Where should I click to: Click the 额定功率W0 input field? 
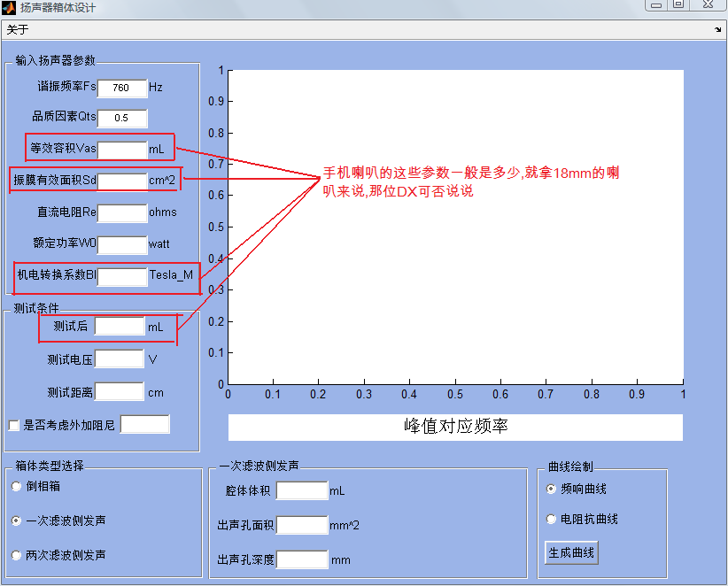pos(121,244)
